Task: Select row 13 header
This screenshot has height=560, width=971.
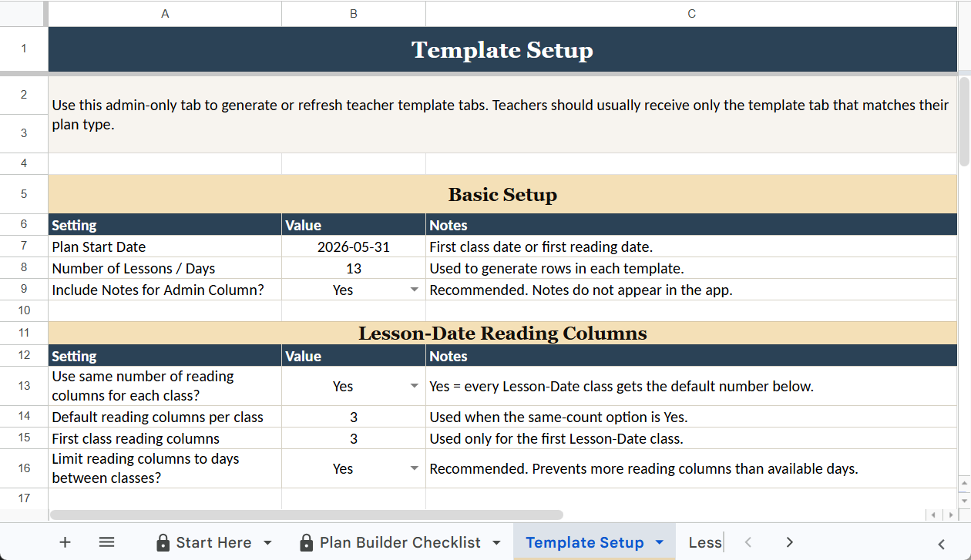Action: click(24, 386)
